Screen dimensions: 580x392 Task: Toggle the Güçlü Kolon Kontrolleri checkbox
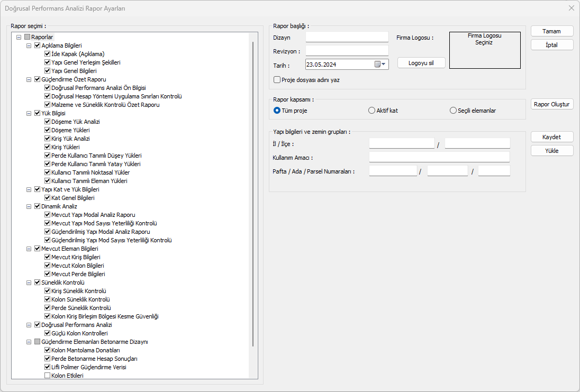click(48, 333)
